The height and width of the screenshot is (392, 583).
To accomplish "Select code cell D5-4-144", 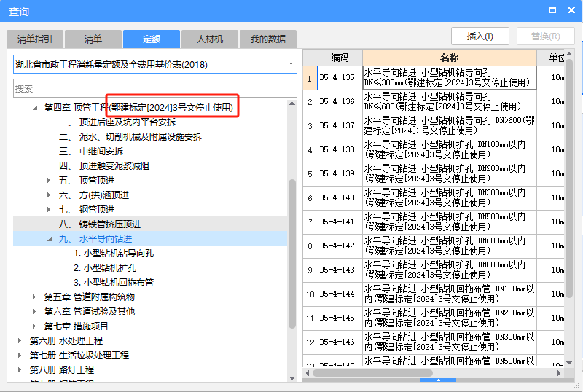I will [340, 294].
